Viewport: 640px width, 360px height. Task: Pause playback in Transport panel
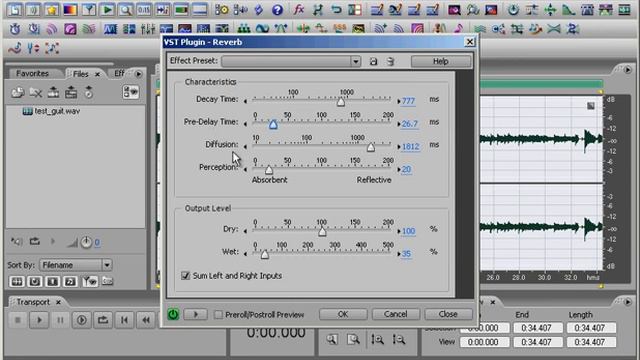coord(60,320)
